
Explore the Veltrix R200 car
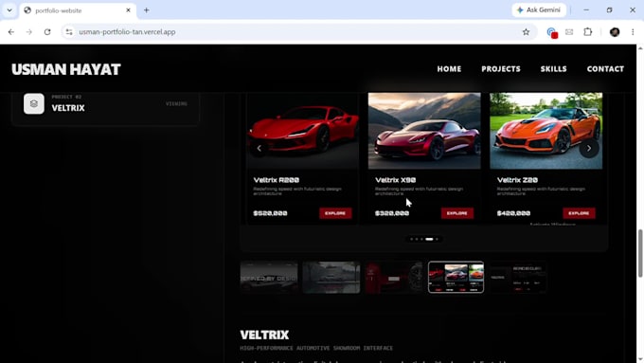pos(335,213)
